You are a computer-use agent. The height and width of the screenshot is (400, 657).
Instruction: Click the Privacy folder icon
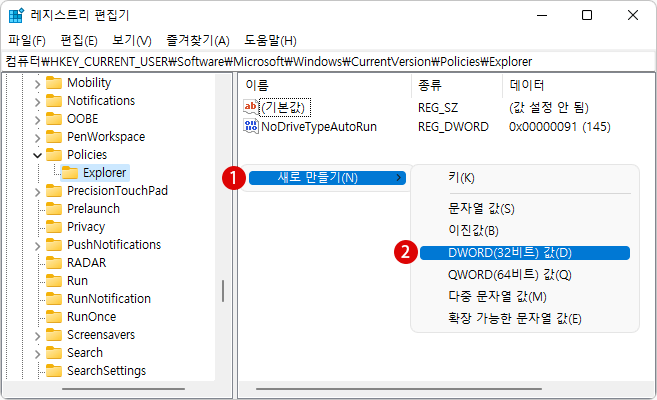(x=54, y=227)
